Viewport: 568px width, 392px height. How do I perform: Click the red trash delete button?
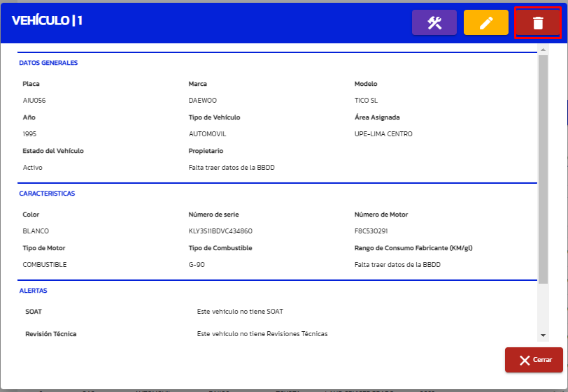point(537,23)
